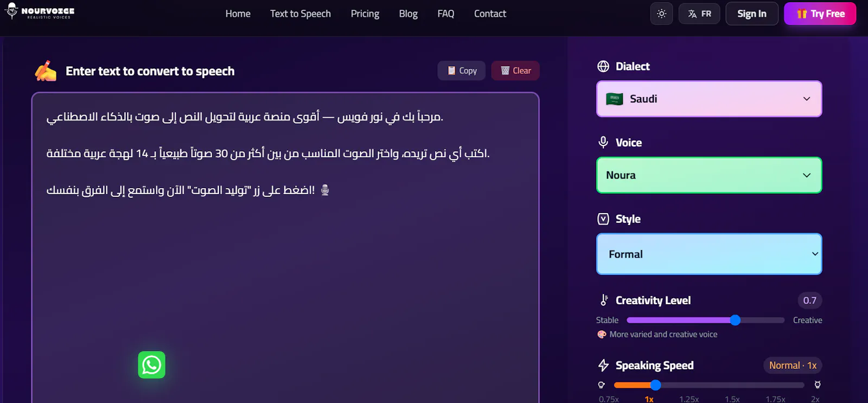Click the Speaking Speed slider handle

[655, 385]
